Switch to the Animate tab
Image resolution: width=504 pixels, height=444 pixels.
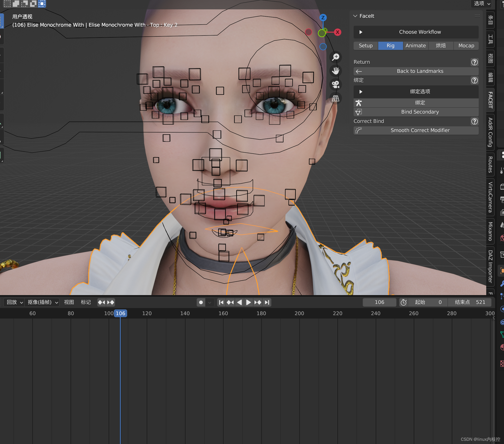(x=415, y=46)
